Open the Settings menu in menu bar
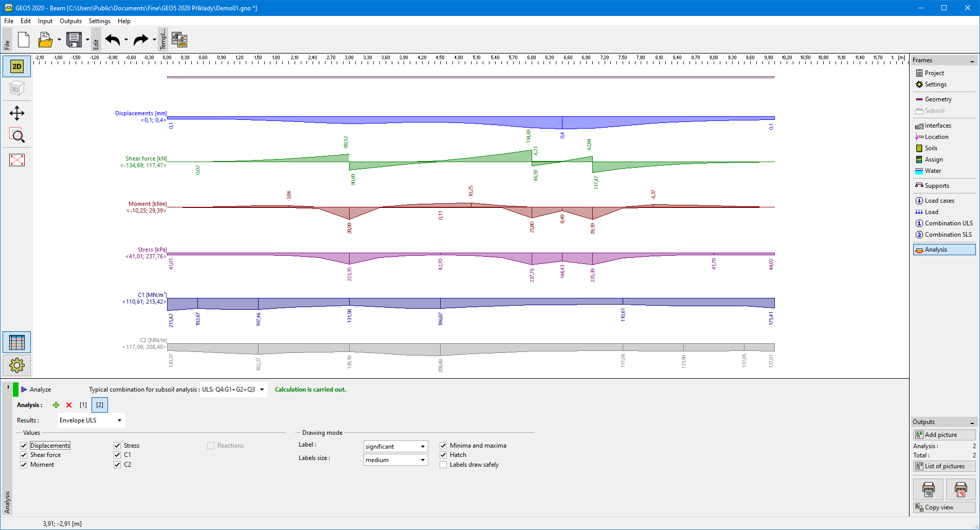980x530 pixels. (x=99, y=21)
